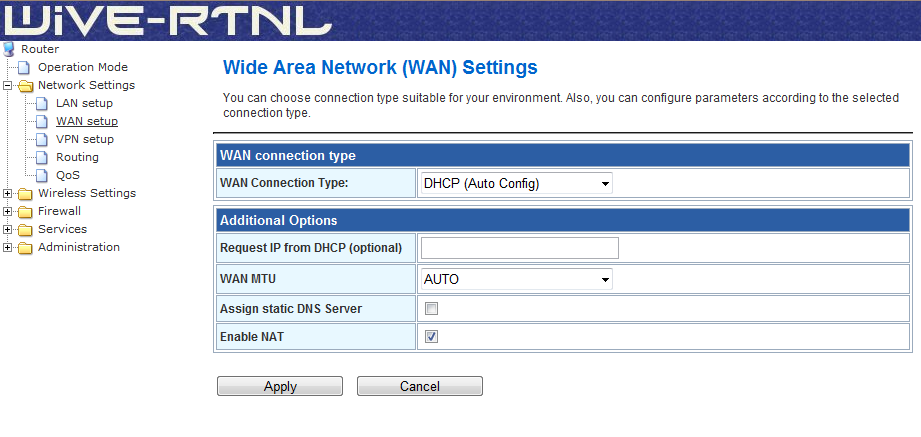Screen dimensions: 921x437
Task: Uncheck the Enable NAT checkbox
Action: pos(432,337)
